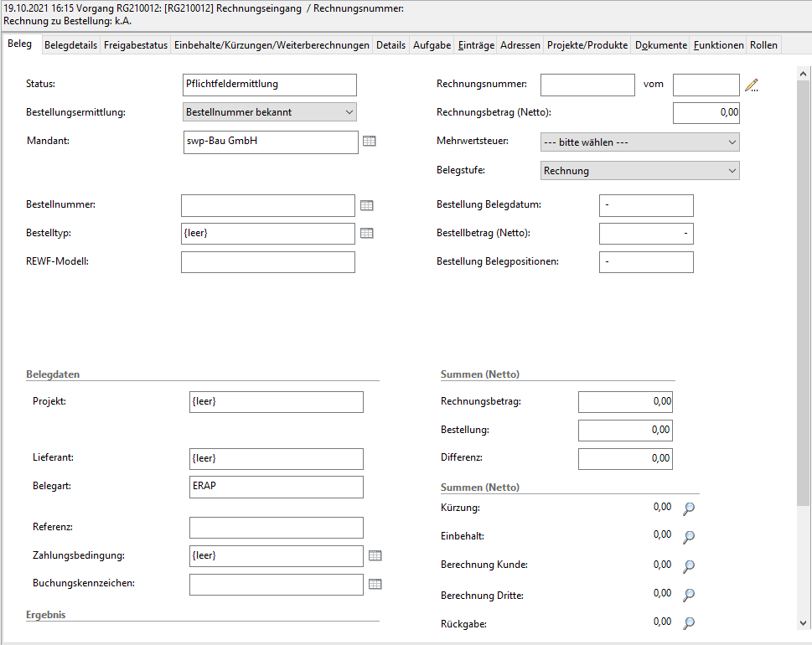Click the Bestellung Belegdatum field
The image size is (812, 645).
pos(646,205)
